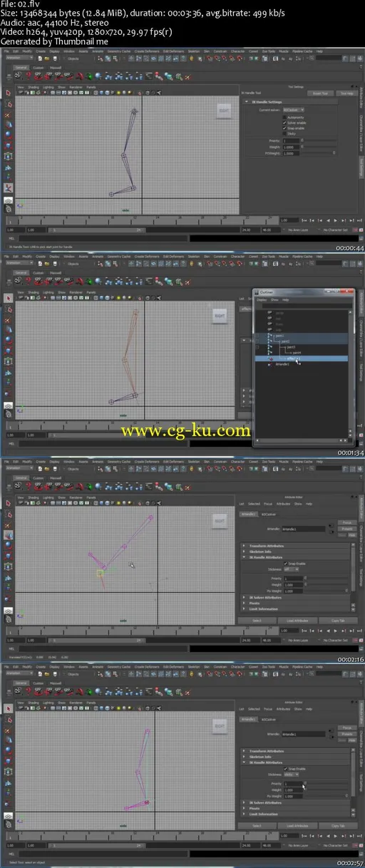Select the ikHandle1 row in the Outliner
Screen dimensions: 365x868
302,364
